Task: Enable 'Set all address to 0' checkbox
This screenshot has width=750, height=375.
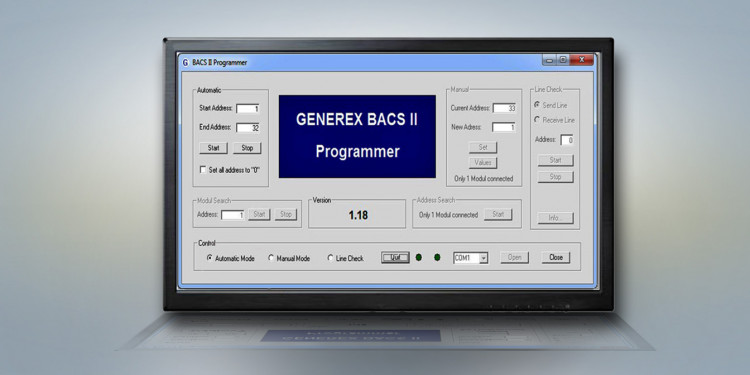Action: (203, 170)
